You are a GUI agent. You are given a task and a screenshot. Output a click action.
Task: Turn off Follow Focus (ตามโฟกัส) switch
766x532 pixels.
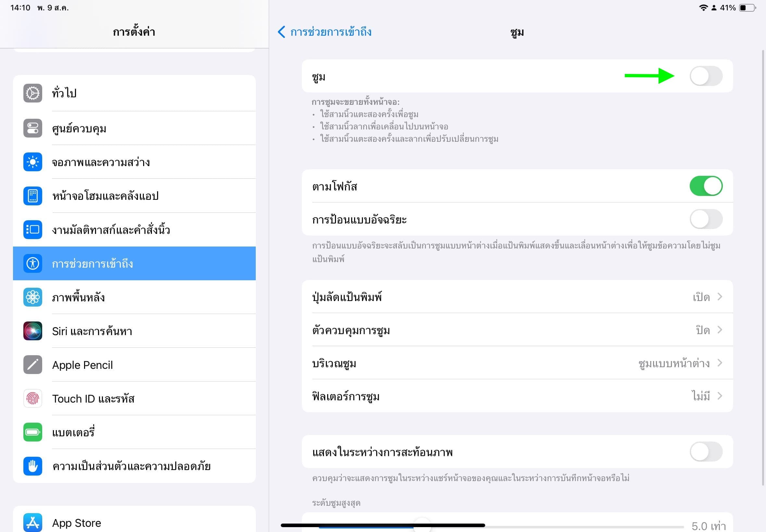coord(706,186)
